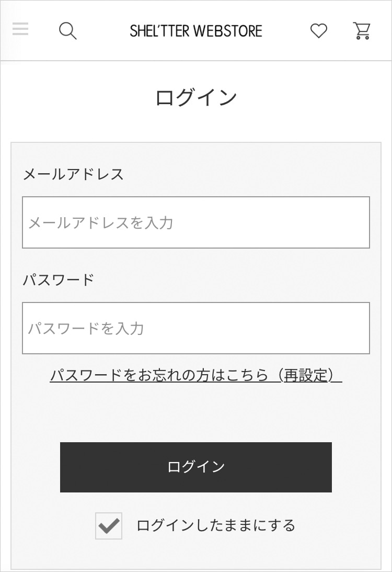Uncheck the stay logged in checkmark
Screen dimensions: 392x572
109,525
